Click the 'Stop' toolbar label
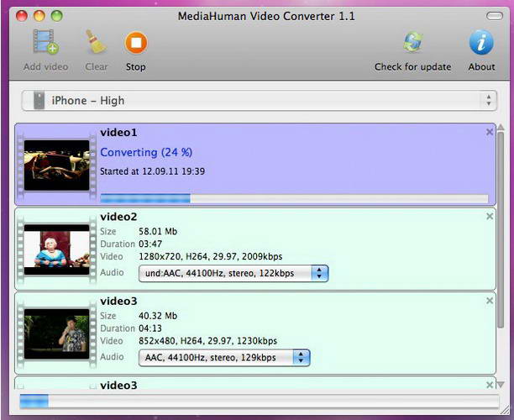The height and width of the screenshot is (420, 514). (x=136, y=67)
